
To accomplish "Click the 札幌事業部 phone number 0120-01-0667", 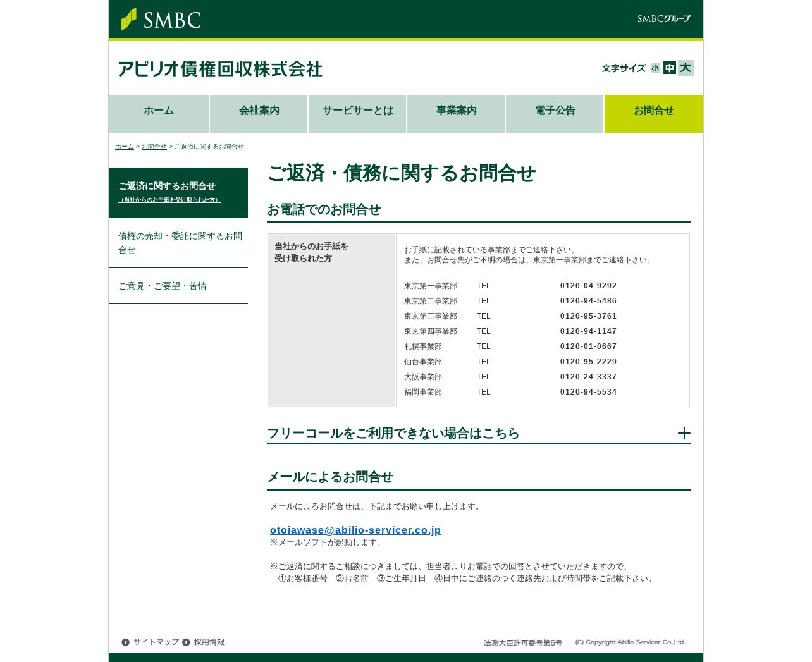I will coord(588,346).
